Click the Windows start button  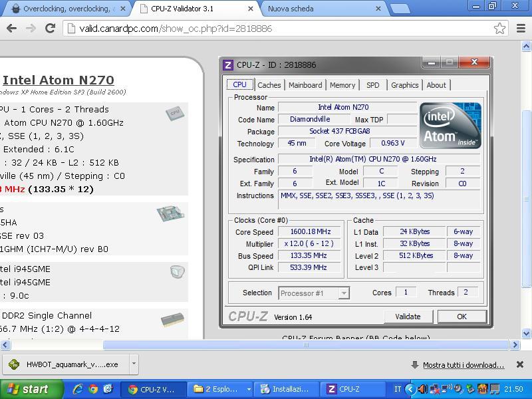coord(31,389)
